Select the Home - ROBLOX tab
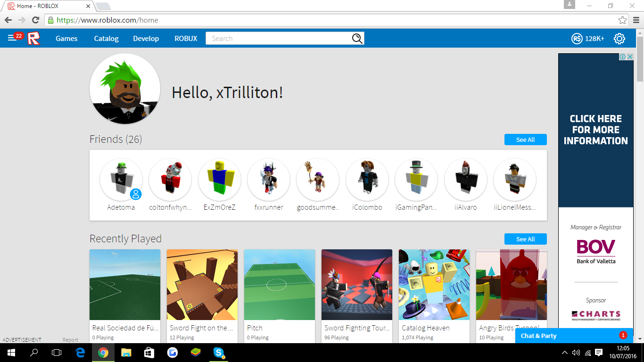The height and width of the screenshot is (362, 644). click(x=47, y=6)
